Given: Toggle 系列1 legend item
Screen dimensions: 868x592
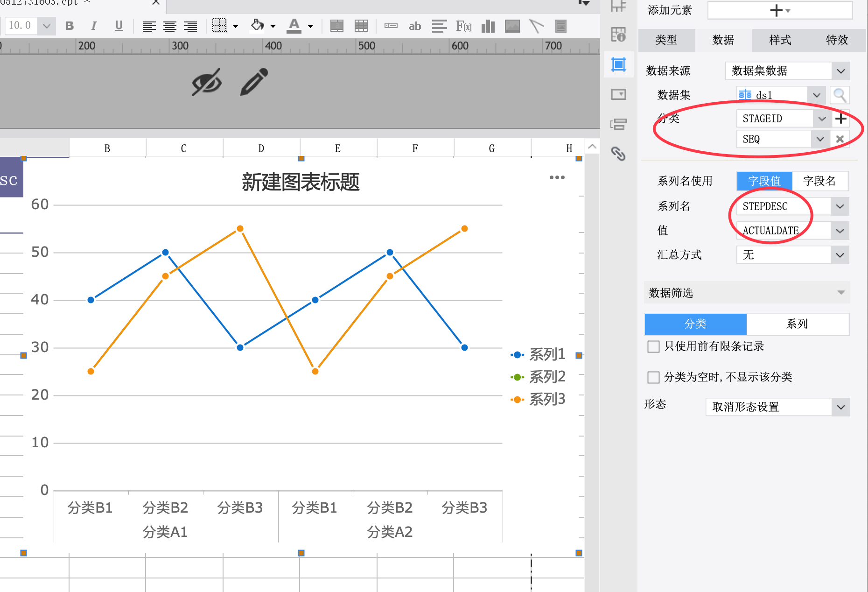Looking at the screenshot, I should [x=539, y=355].
